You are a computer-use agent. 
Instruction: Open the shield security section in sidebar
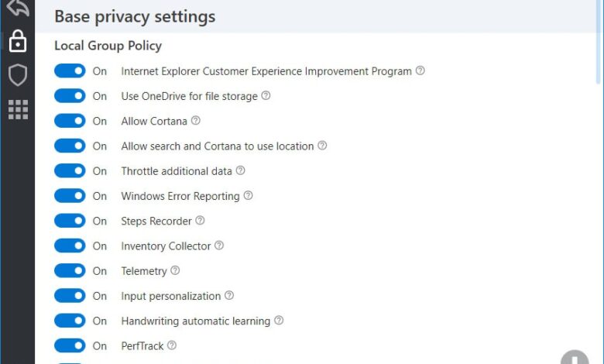(x=17, y=75)
